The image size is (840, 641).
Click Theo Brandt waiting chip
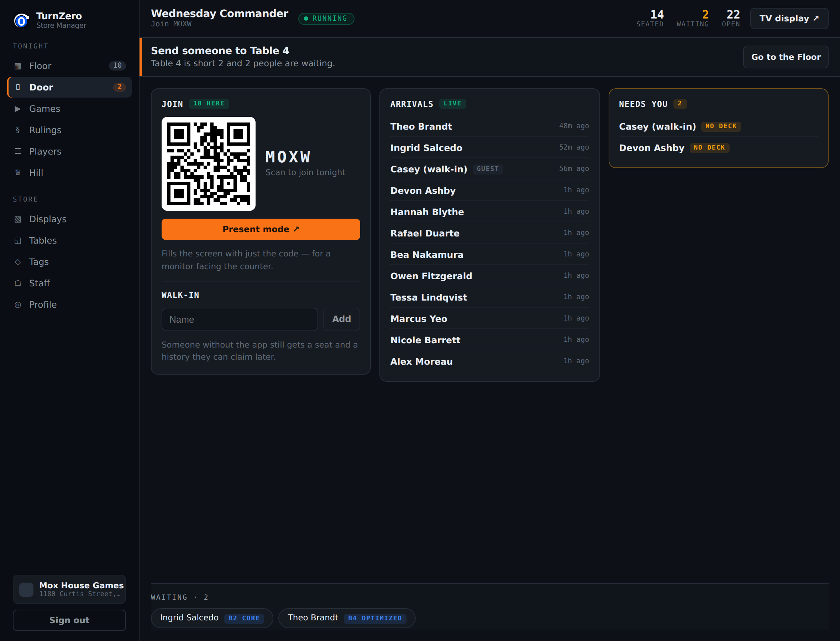347,618
